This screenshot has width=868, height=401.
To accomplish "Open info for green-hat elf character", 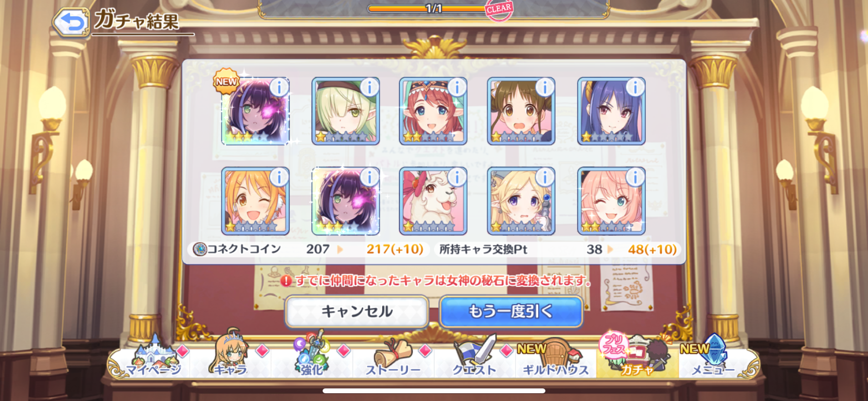I will point(370,87).
